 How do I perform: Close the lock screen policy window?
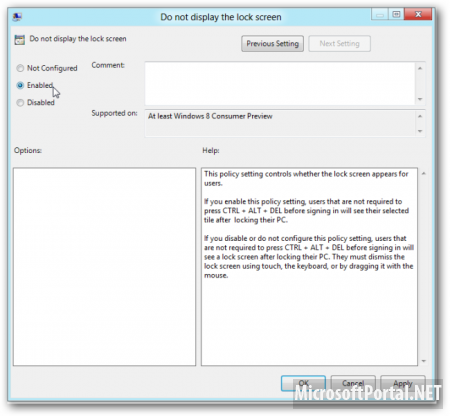coord(418,14)
